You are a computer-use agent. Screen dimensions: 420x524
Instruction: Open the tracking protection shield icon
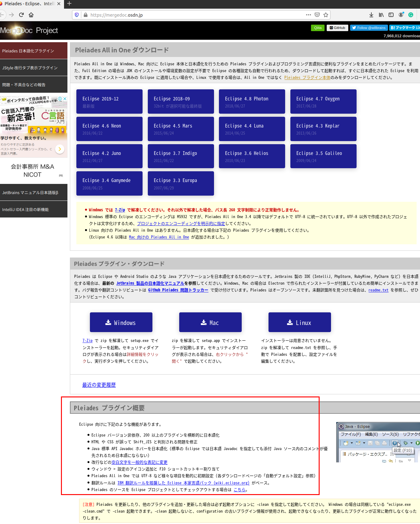click(x=77, y=15)
